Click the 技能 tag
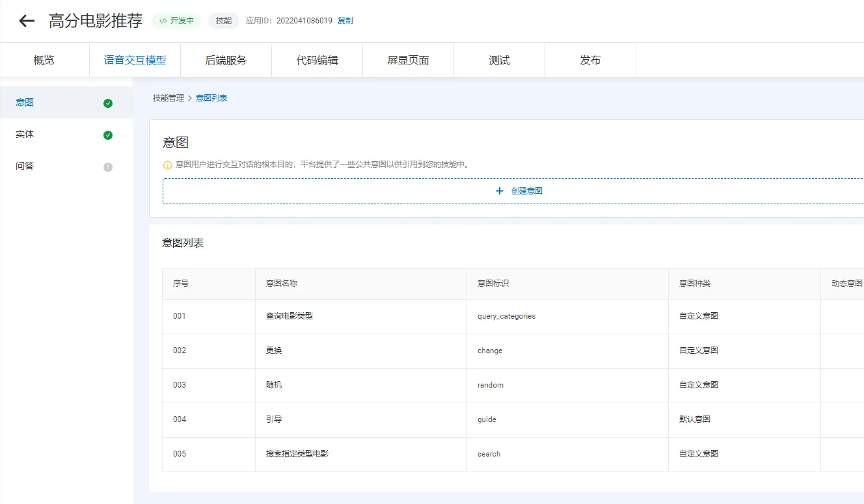This screenshot has height=504, width=864. [x=224, y=21]
